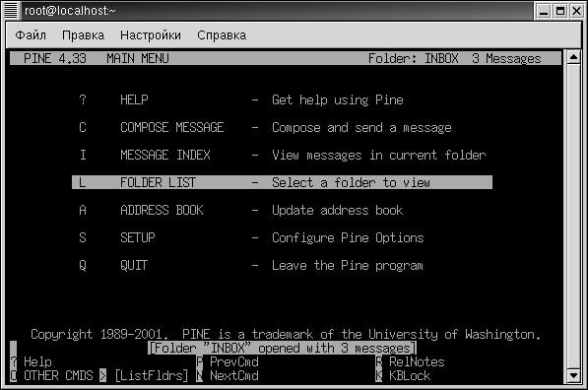
Task: Click the scrollbar down arrow
Action: point(574,376)
